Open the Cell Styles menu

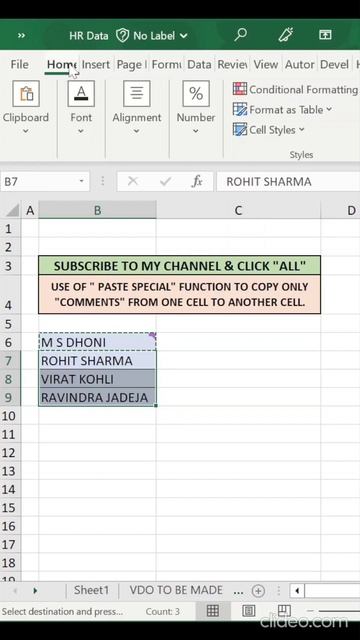(269, 130)
